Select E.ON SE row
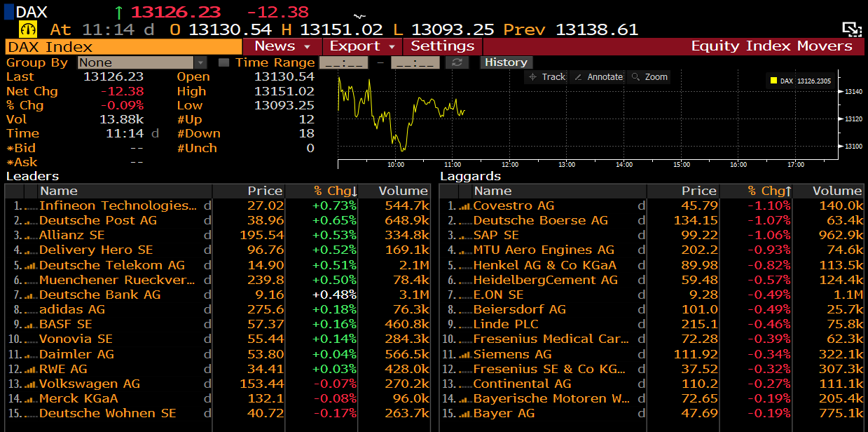The width and height of the screenshot is (868, 432). click(652, 295)
